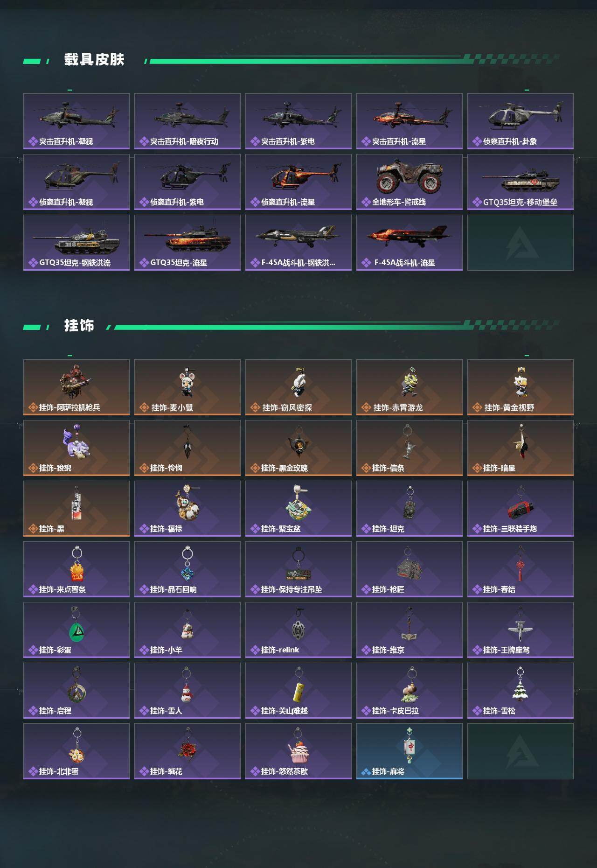Open the 突击直升机-流星 vehicle skin card
This screenshot has height=868, width=597.
410,121
